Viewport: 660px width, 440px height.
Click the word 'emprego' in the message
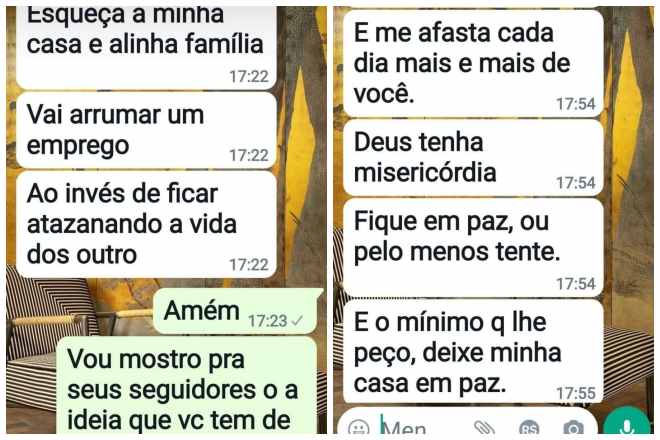pyautogui.click(x=78, y=146)
